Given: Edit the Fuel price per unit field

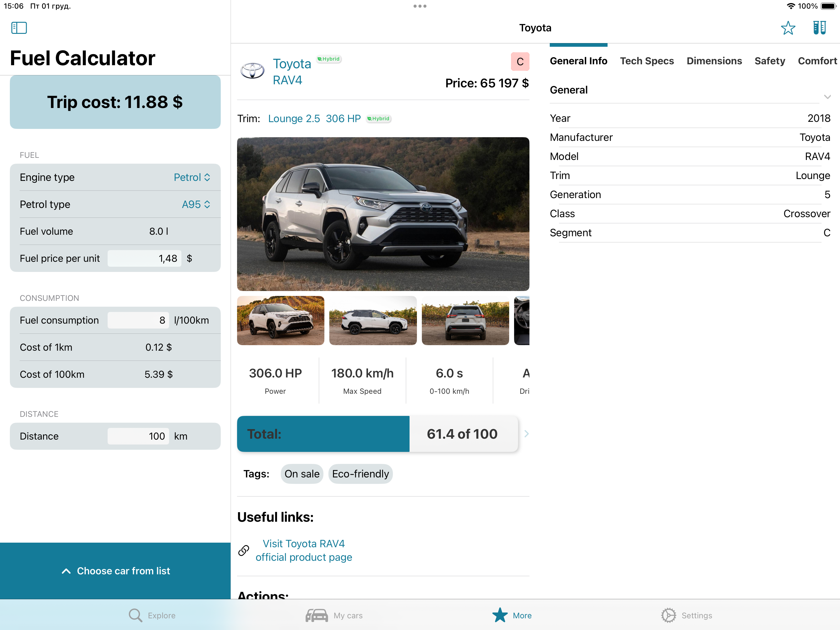Looking at the screenshot, I should click(x=144, y=258).
